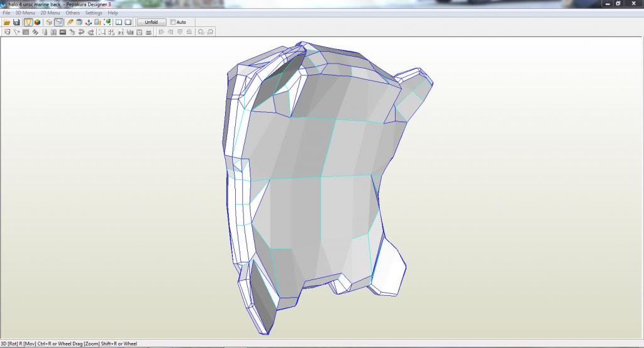644x348 pixels.
Task: Click the hand pointer icon in second toolbar
Action: [x=72, y=32]
